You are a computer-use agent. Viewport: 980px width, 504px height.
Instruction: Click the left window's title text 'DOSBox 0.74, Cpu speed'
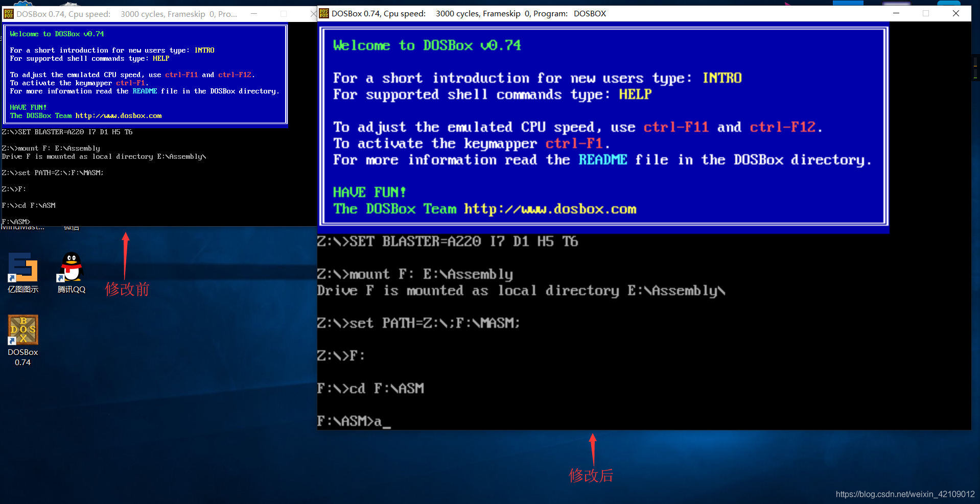pos(63,14)
